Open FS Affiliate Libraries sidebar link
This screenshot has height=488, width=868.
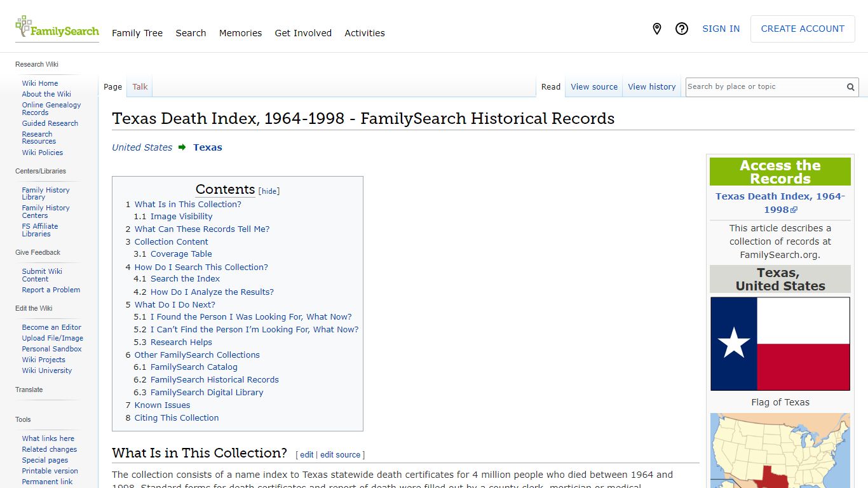[x=40, y=230]
